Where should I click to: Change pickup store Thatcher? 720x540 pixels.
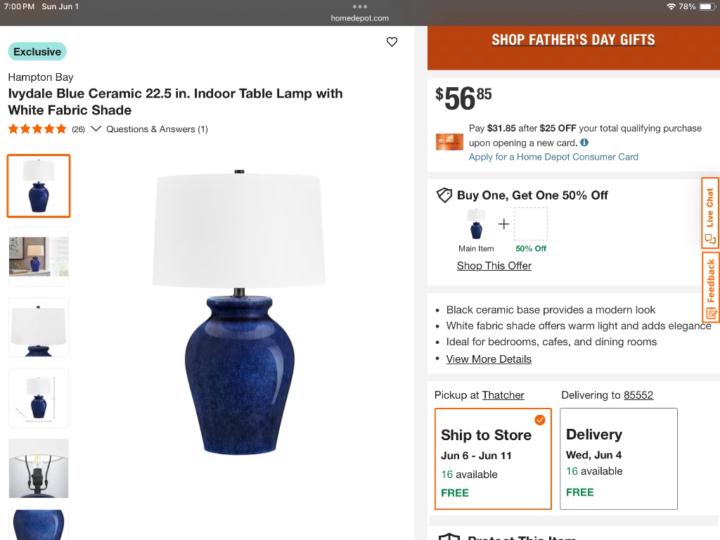(503, 395)
